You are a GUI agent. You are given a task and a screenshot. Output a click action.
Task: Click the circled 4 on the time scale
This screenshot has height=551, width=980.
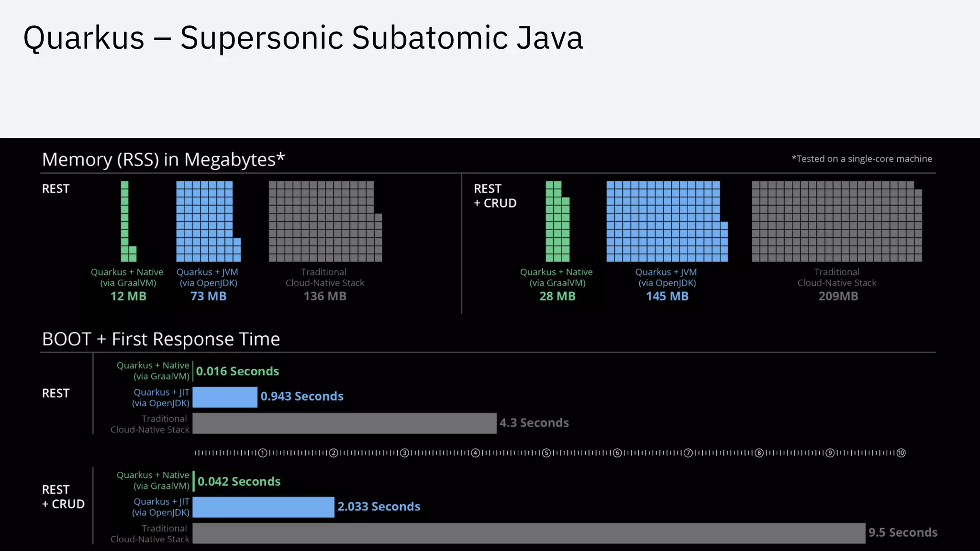pos(476,453)
